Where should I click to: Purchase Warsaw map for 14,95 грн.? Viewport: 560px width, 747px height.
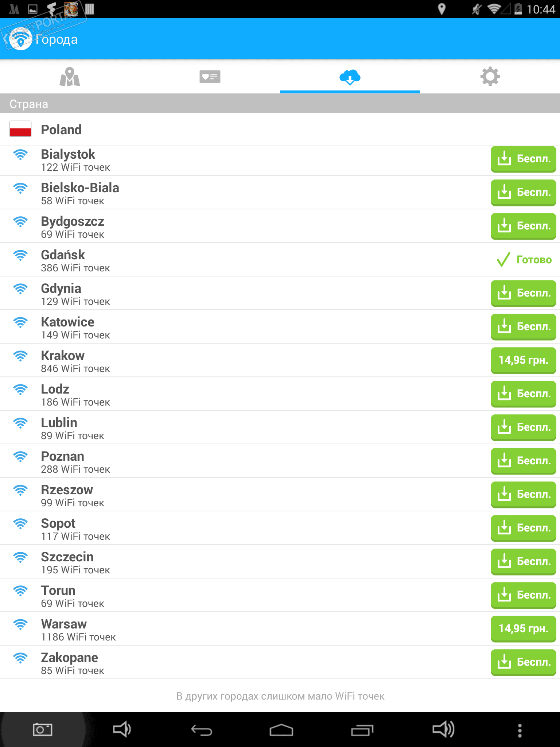click(x=523, y=629)
